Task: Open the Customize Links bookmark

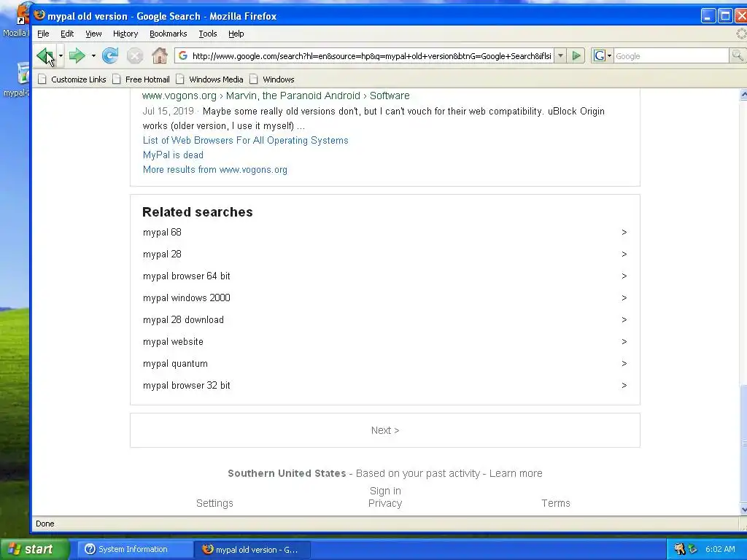Action: (72, 79)
